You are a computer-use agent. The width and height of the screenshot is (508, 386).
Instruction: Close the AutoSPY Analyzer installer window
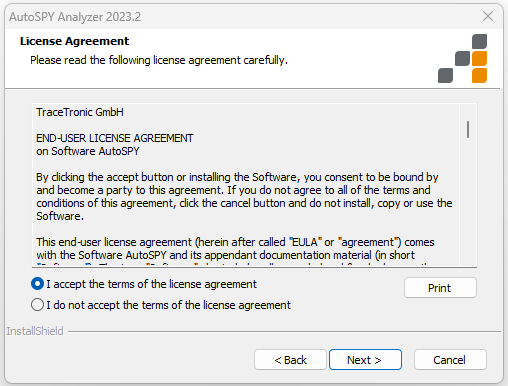pyautogui.click(x=488, y=16)
